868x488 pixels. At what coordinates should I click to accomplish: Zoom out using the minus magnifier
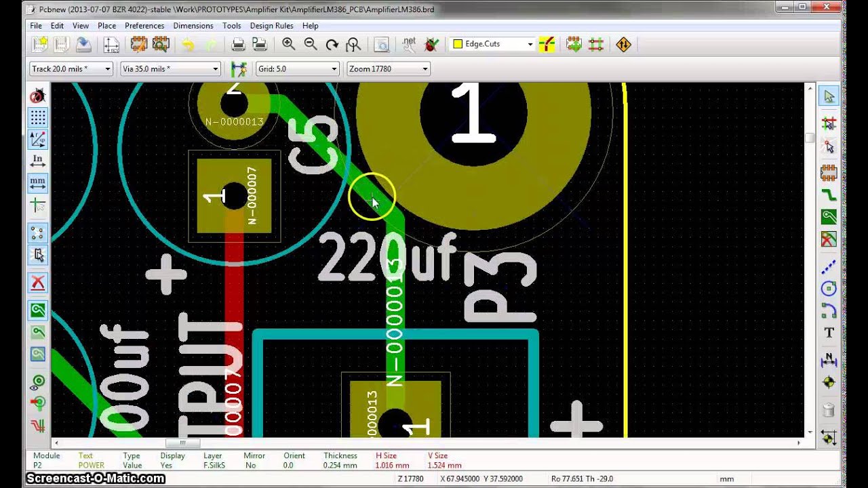click(310, 45)
